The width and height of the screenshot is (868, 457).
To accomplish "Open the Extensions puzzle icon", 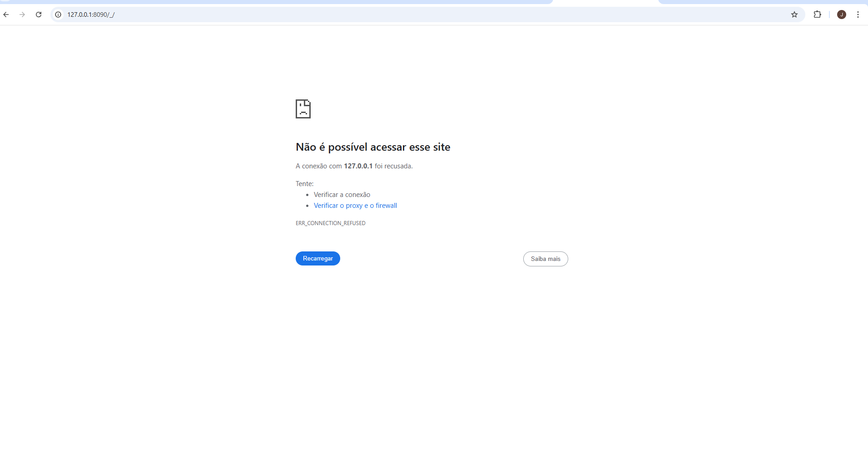I will (x=817, y=15).
